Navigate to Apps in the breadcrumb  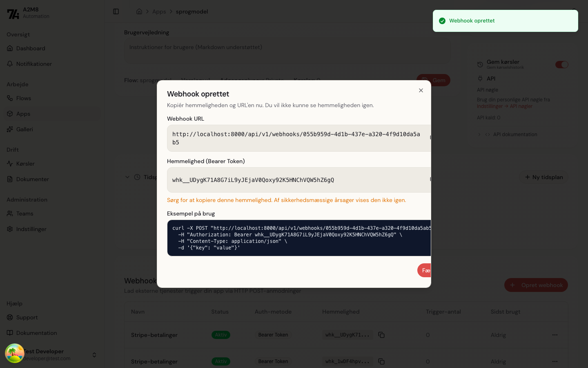click(159, 11)
